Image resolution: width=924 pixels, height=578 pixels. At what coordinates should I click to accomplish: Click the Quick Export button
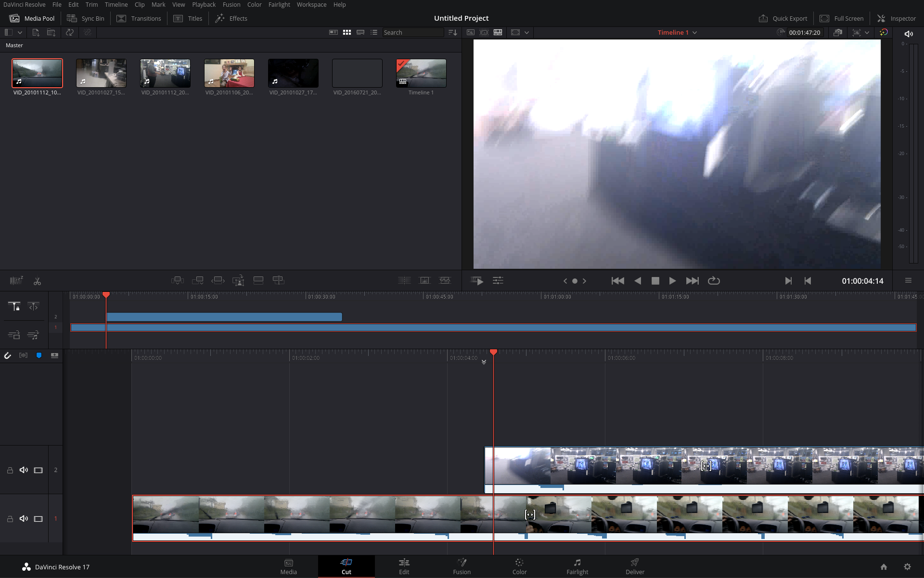[783, 18]
